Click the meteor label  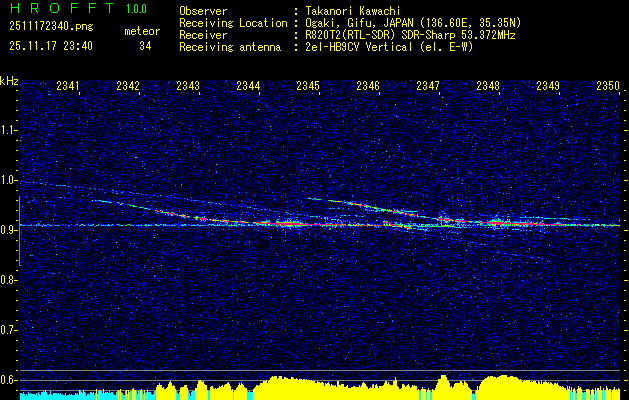(x=142, y=31)
